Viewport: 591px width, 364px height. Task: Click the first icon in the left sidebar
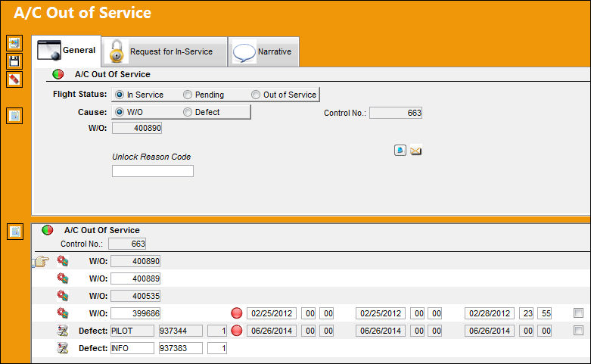tap(14, 43)
